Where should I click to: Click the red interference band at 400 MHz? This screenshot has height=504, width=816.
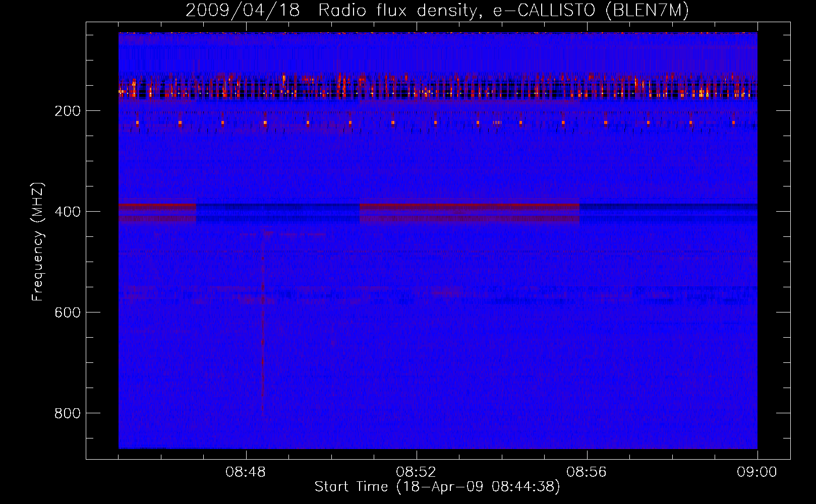pyautogui.click(x=470, y=213)
